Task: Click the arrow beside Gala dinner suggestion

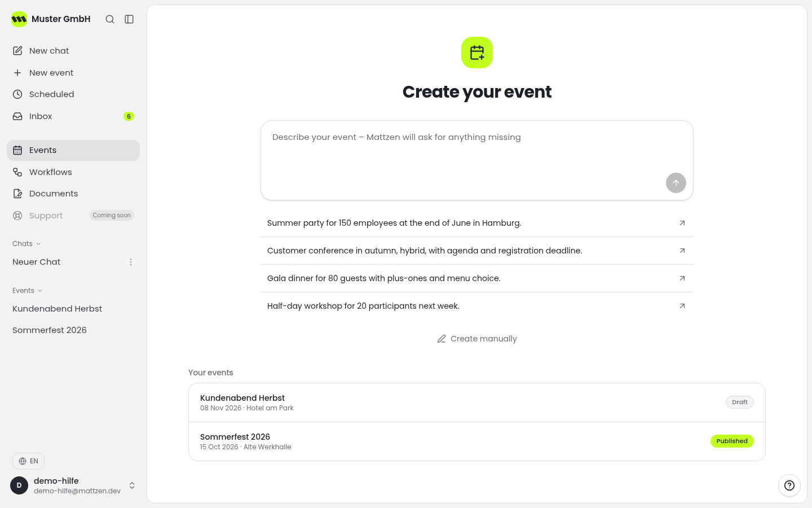Action: (682, 278)
